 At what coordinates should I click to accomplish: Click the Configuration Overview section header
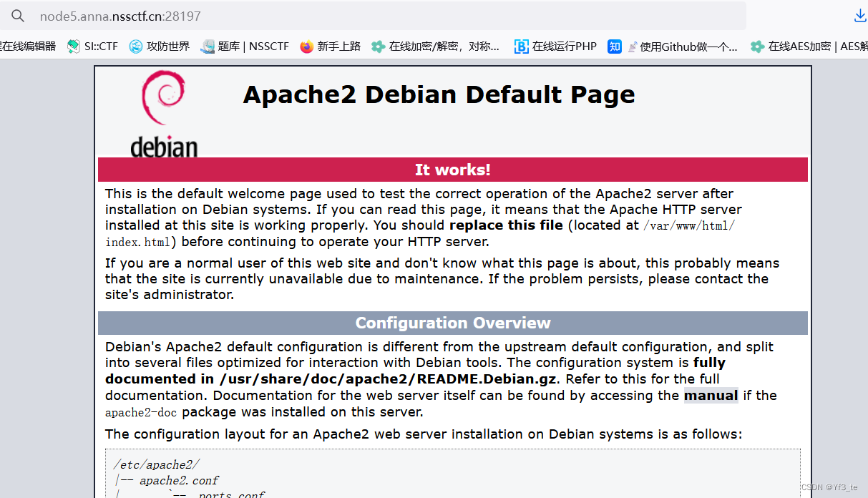pyautogui.click(x=453, y=323)
